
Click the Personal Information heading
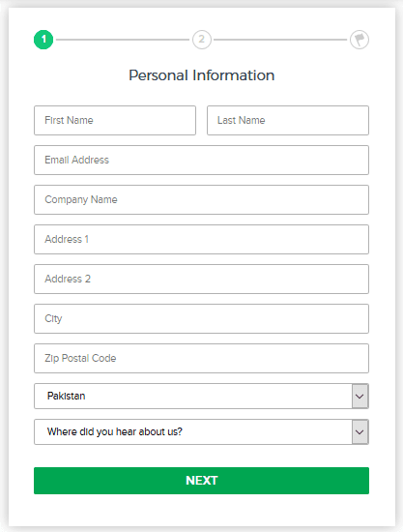[202, 75]
